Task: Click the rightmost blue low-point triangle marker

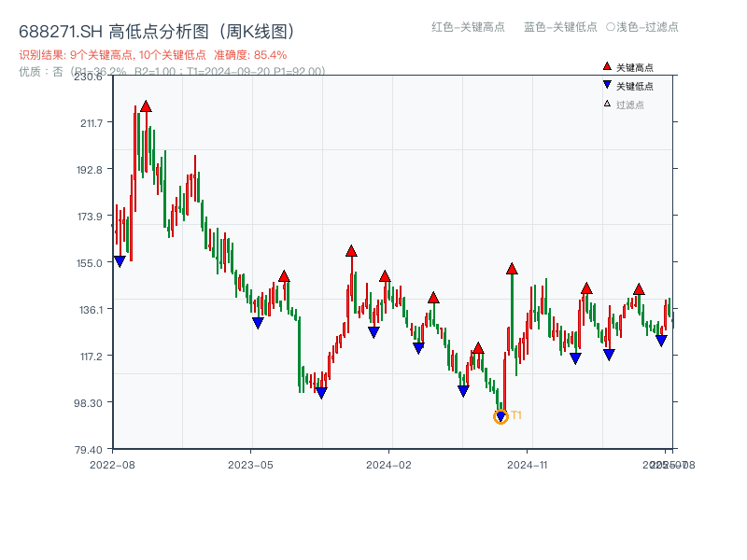Action: click(662, 342)
